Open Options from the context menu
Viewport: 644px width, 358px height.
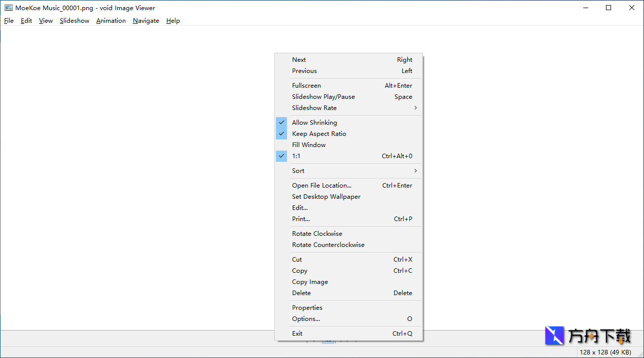[x=306, y=319]
